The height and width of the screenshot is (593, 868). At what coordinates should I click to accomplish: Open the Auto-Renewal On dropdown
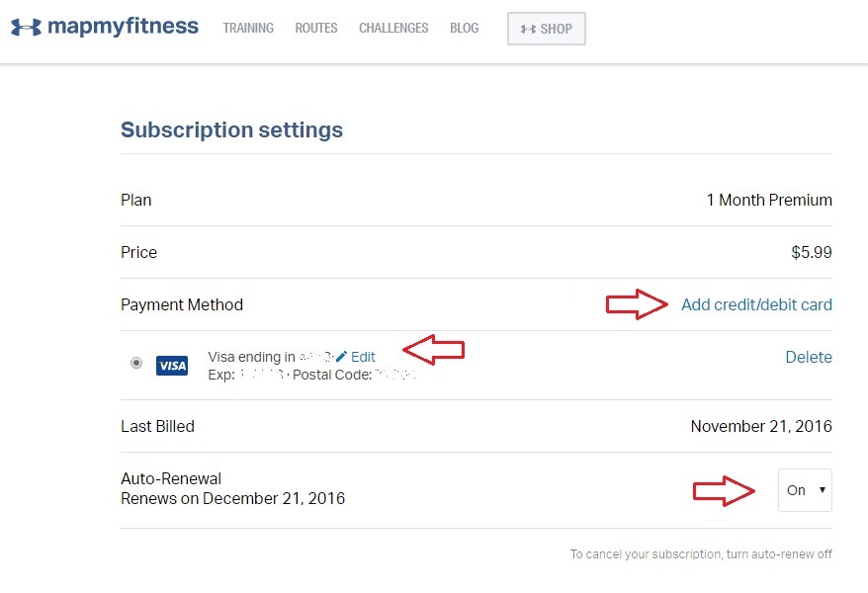[x=805, y=490]
